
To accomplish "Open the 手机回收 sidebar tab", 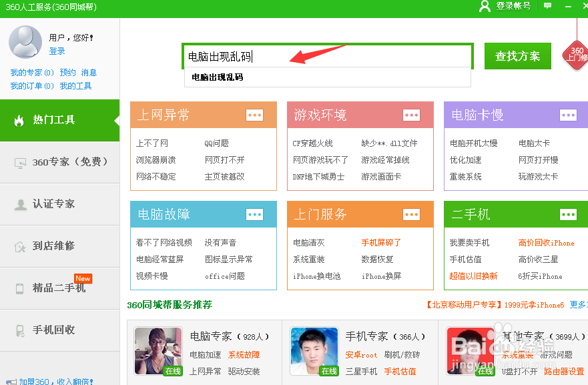I will point(59,330).
